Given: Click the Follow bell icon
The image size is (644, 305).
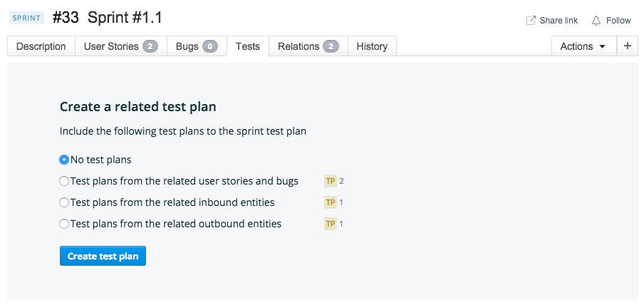Looking at the screenshot, I should pyautogui.click(x=596, y=21).
